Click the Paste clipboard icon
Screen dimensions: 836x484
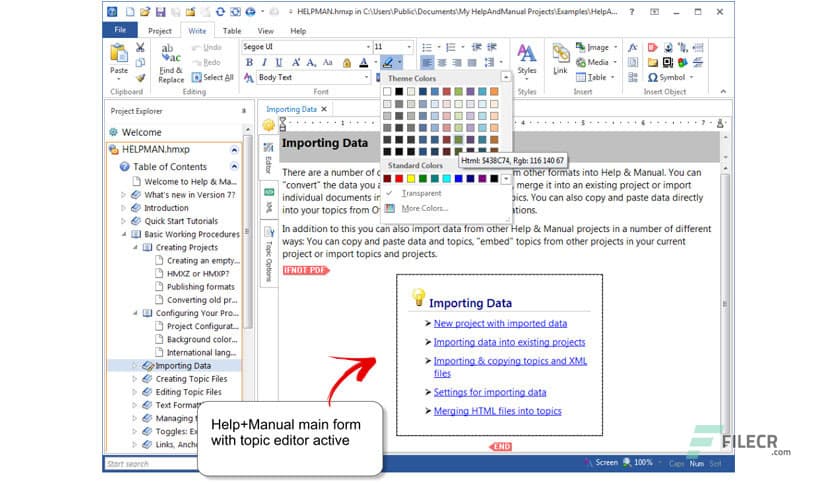(x=119, y=54)
